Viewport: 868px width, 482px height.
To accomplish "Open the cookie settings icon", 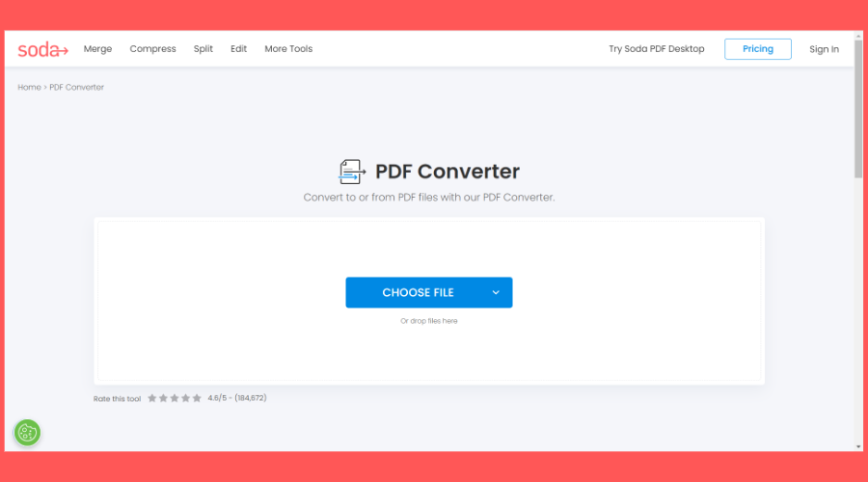I will [27, 433].
